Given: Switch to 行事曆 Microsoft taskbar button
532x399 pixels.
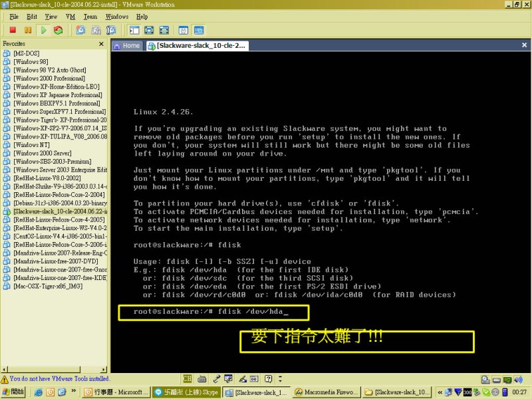Looking at the screenshot, I should [x=116, y=392].
